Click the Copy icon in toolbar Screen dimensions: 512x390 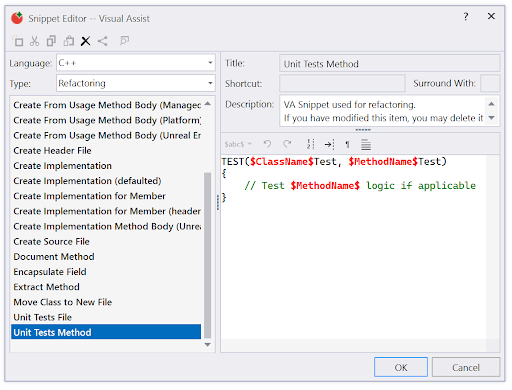(x=51, y=41)
